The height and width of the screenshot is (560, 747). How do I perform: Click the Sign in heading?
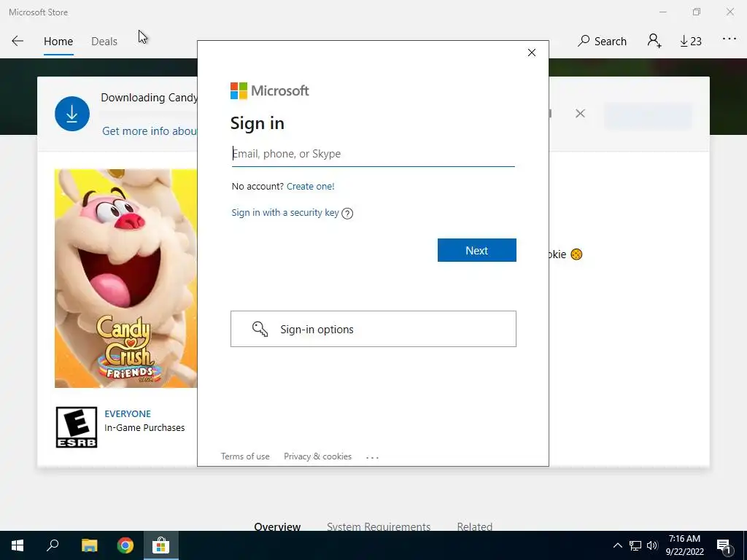click(x=258, y=123)
